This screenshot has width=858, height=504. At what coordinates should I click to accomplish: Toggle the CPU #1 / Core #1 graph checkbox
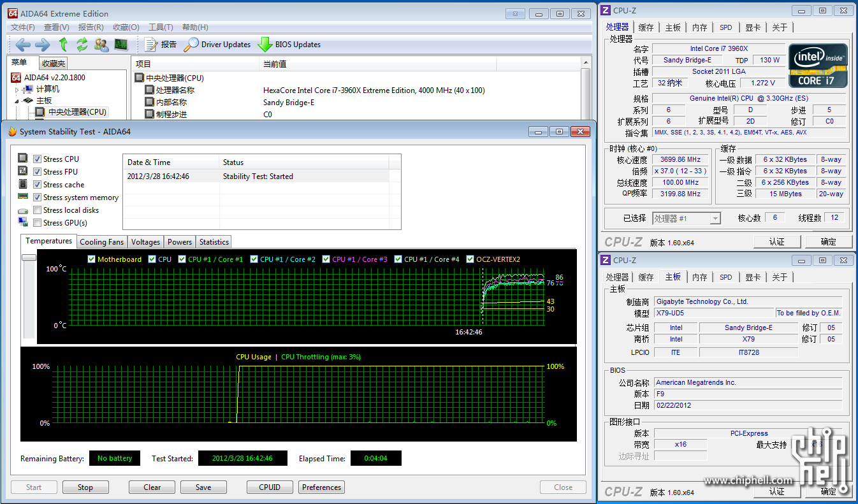point(182,259)
